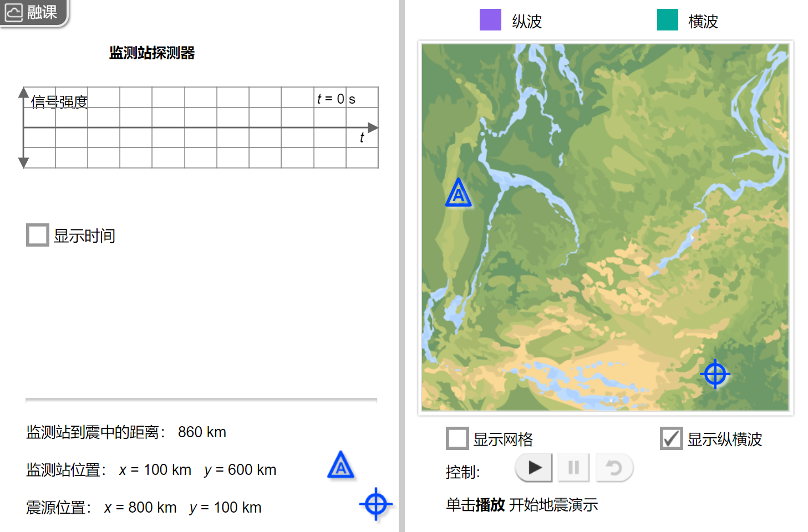808x532 pixels.
Task: Click the purple 纵波 color swatch
Action: tap(490, 20)
